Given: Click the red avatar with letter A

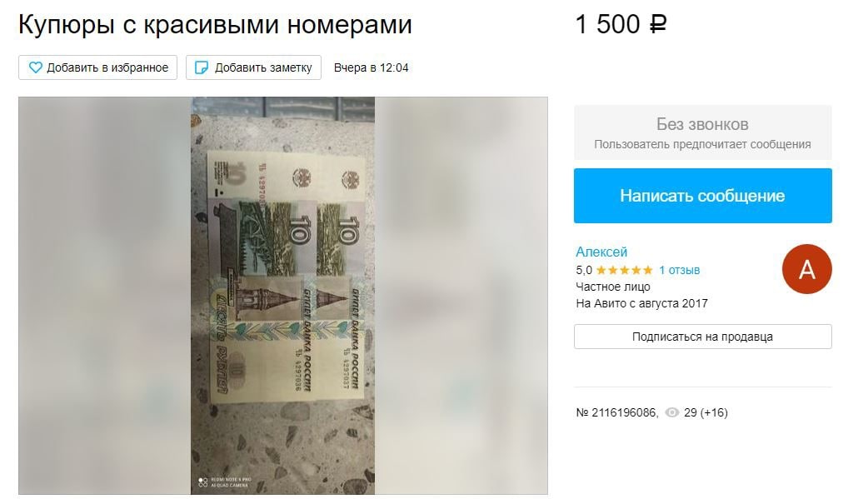Looking at the screenshot, I should tap(806, 269).
